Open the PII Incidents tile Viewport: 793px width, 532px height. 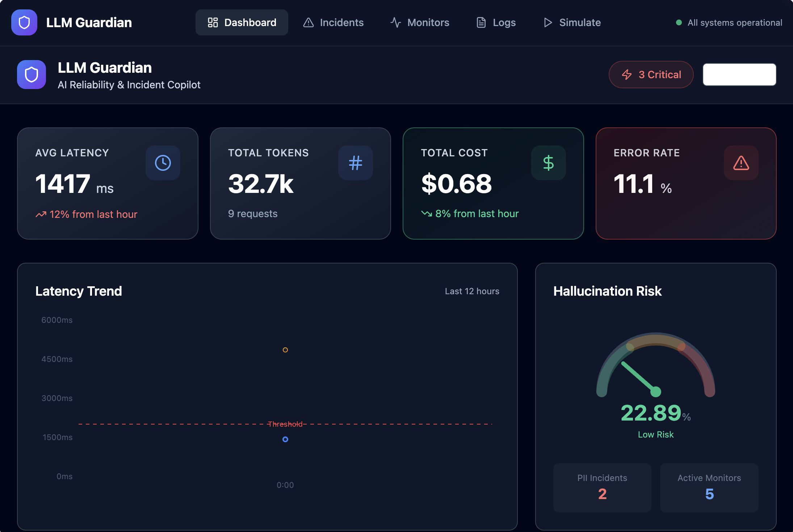602,487
